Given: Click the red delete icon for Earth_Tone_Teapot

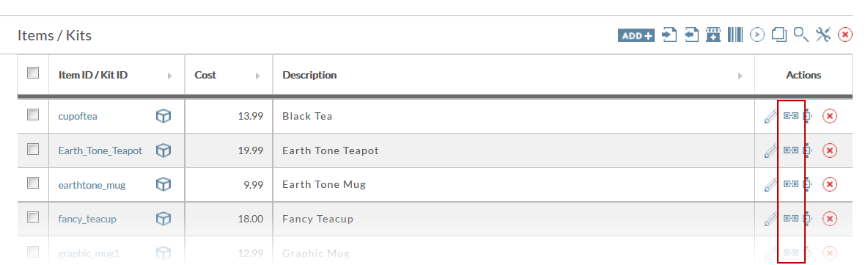Looking at the screenshot, I should 829,150.
